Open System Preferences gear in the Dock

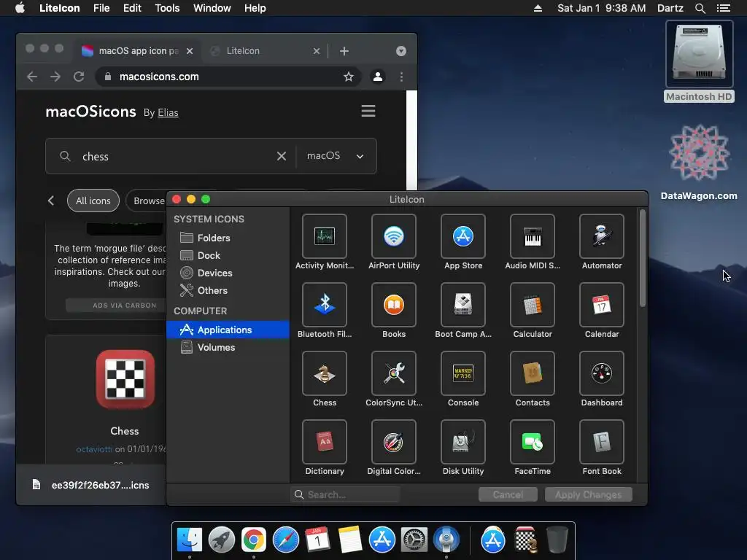pos(414,540)
